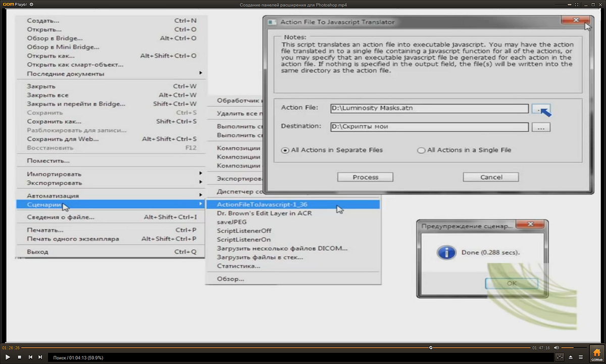
Task: Click the eject/open file icon
Action: point(570,357)
